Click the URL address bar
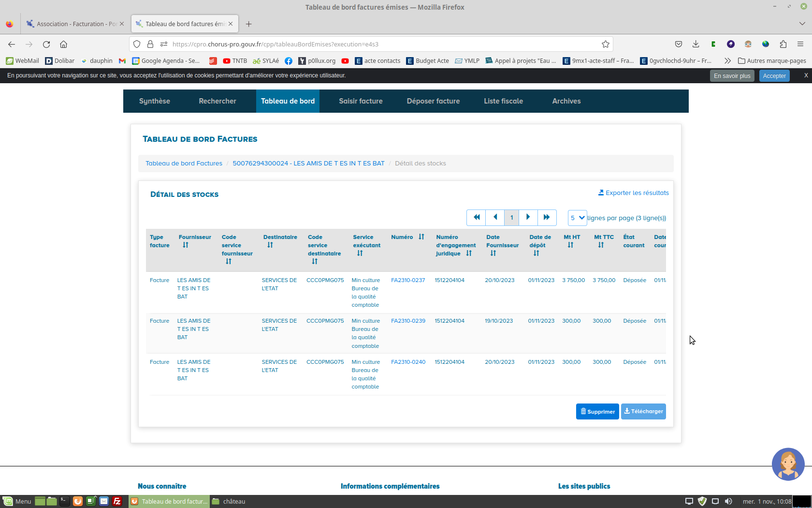812x508 pixels. pyautogui.click(x=377, y=44)
